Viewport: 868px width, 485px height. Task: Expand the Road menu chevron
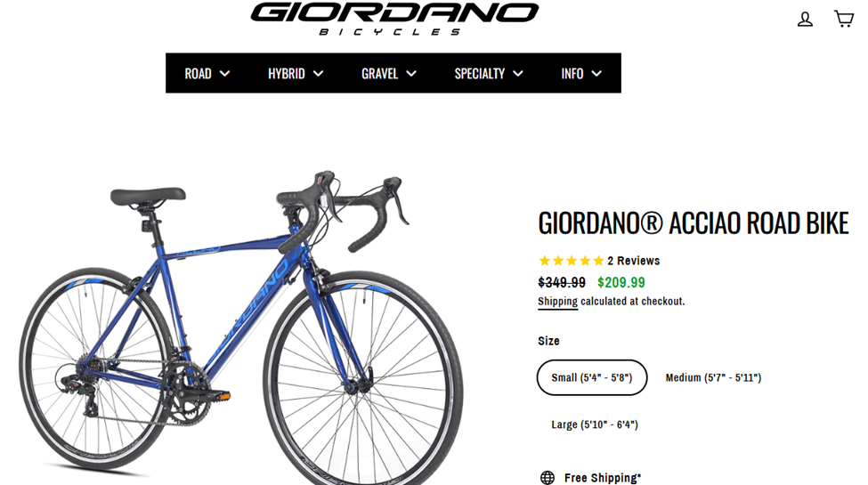pos(224,73)
